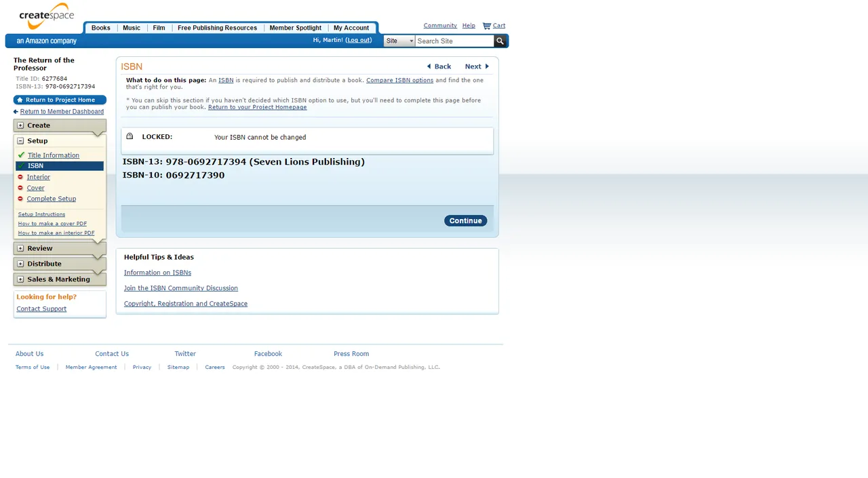Click the Next arrow icon
The image size is (868, 478).
pos(487,66)
